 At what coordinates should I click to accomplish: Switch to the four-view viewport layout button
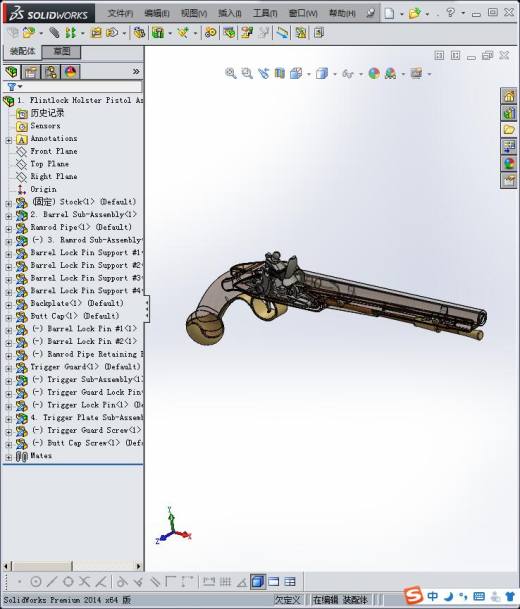tap(290, 581)
